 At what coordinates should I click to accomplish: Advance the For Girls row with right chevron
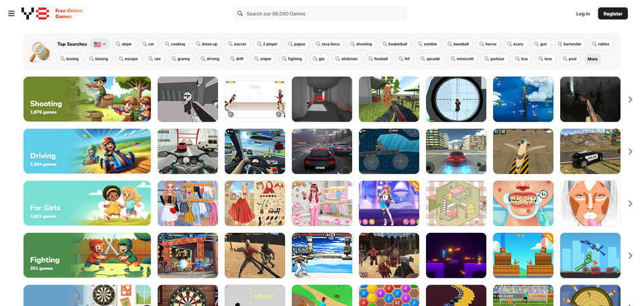click(631, 203)
